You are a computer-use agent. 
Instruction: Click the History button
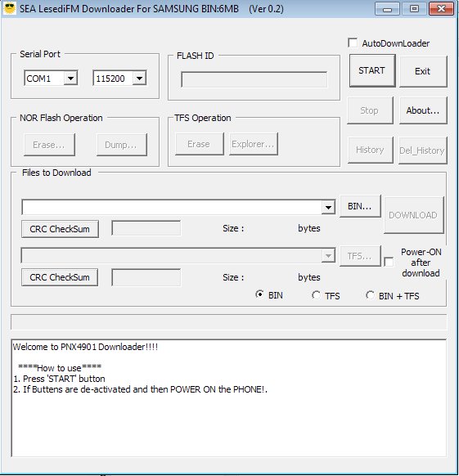tap(371, 150)
